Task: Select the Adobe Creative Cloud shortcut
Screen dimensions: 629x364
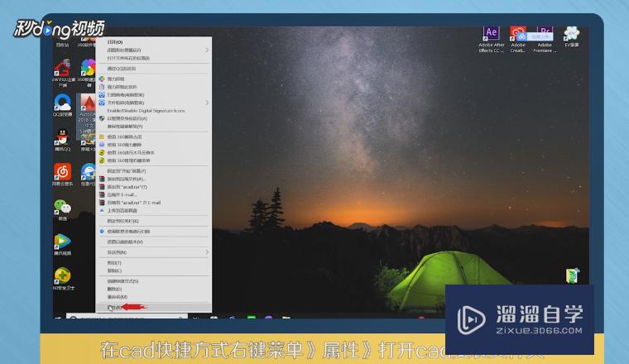Action: (x=517, y=39)
